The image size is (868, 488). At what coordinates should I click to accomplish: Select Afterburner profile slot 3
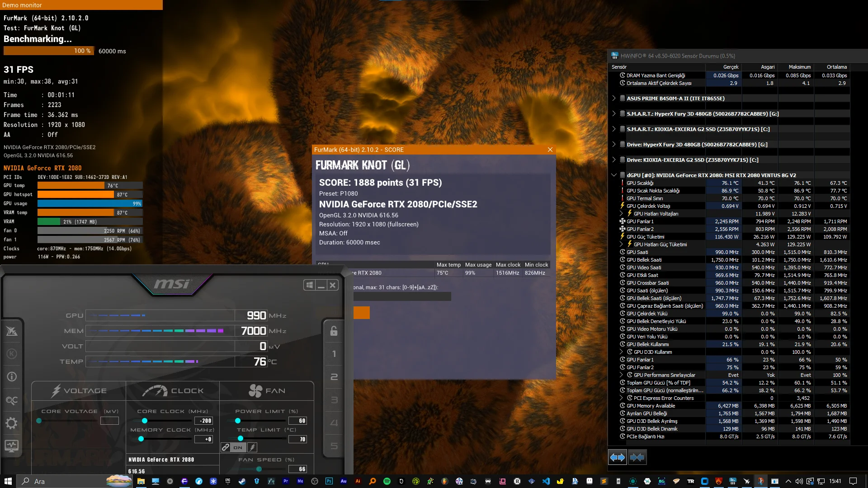[x=334, y=400]
